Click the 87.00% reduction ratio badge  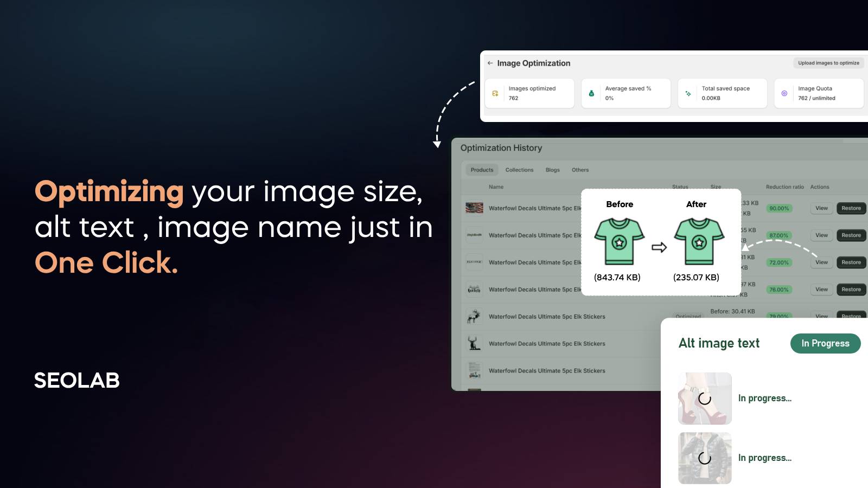click(779, 235)
